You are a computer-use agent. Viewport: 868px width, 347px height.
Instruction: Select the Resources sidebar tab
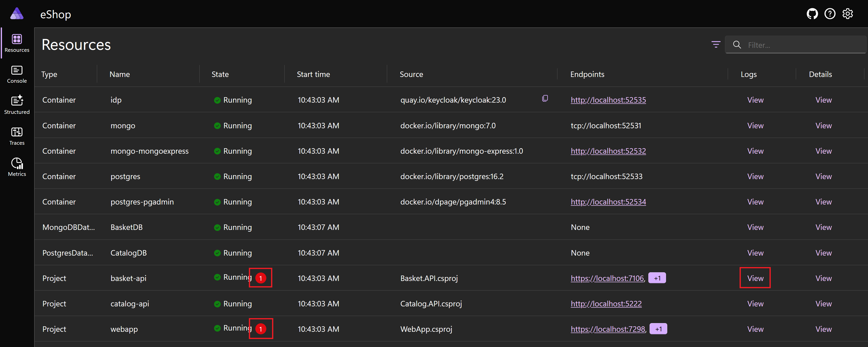17,43
